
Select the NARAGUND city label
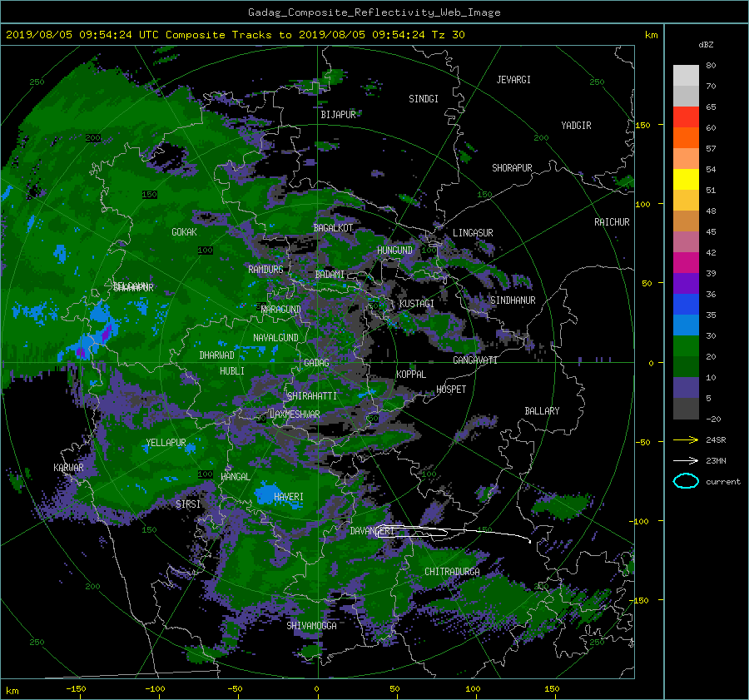click(281, 310)
